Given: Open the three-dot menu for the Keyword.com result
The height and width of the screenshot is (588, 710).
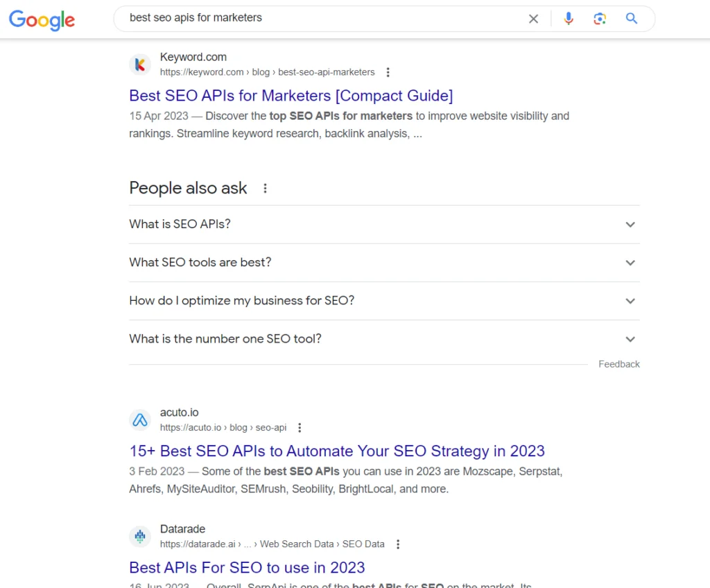Looking at the screenshot, I should pos(388,71).
